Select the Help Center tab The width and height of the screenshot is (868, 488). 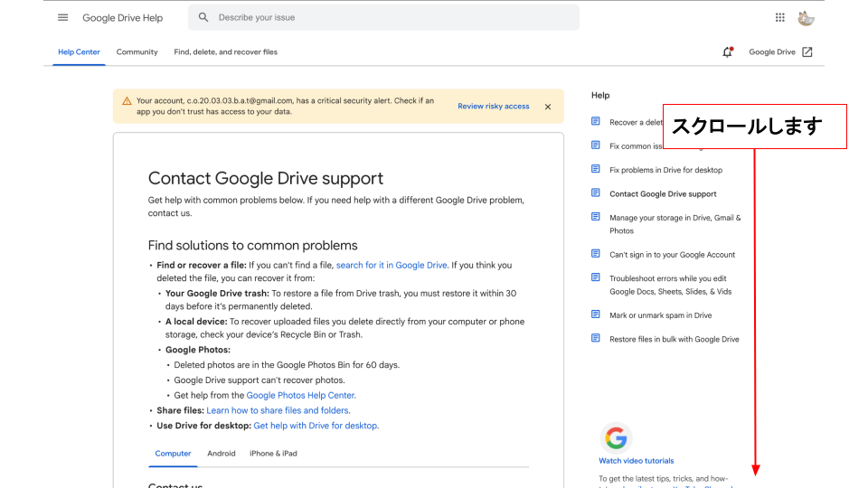pyautogui.click(x=79, y=52)
